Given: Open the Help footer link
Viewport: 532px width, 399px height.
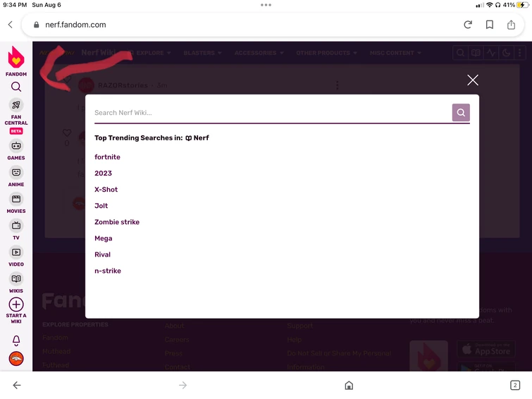Looking at the screenshot, I should (x=294, y=340).
